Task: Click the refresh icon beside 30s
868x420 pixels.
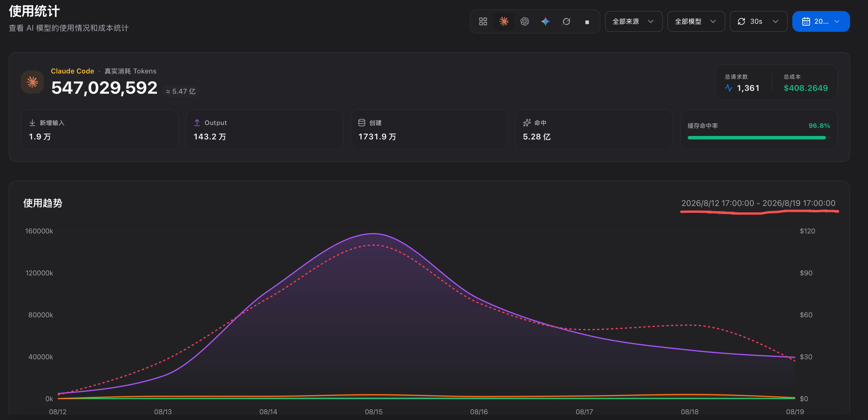Action: pos(741,22)
